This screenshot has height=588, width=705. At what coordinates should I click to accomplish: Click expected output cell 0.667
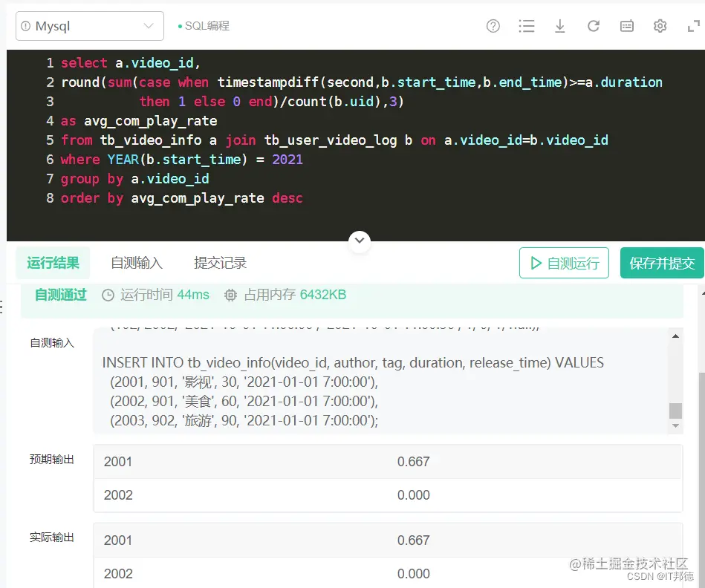coord(413,462)
